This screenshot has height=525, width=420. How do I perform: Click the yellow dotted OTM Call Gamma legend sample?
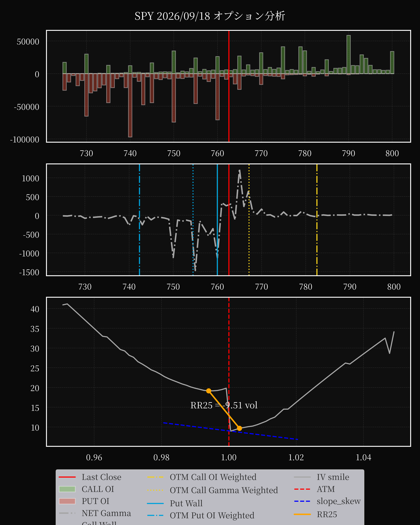[x=155, y=490]
